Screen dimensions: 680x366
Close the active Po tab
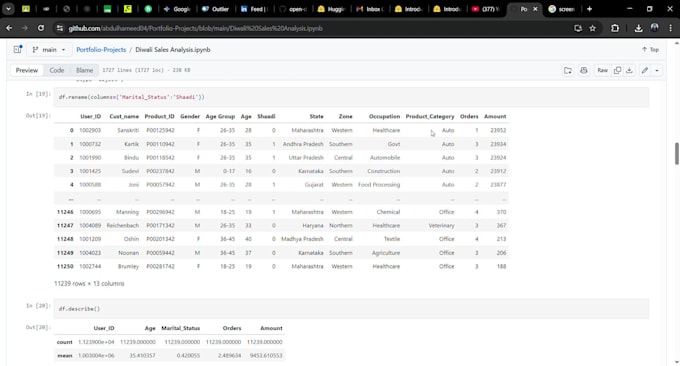pyautogui.click(x=535, y=9)
